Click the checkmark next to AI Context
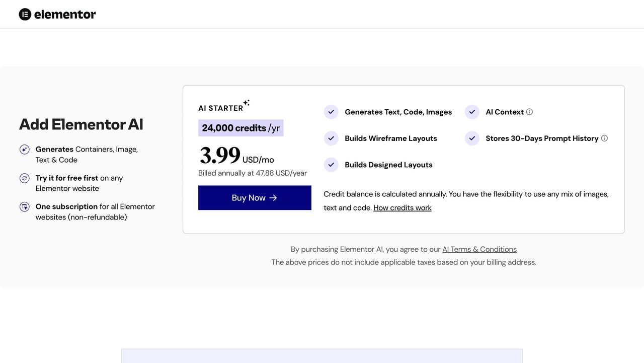 472,112
